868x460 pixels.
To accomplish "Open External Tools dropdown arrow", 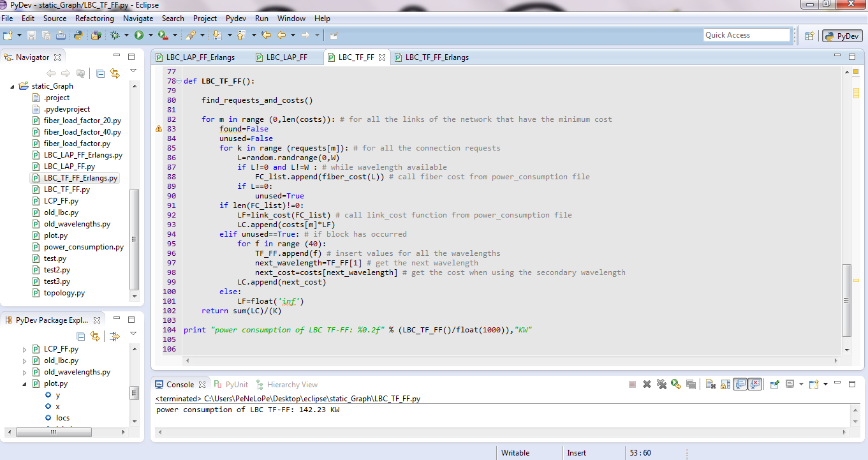I will point(175,35).
